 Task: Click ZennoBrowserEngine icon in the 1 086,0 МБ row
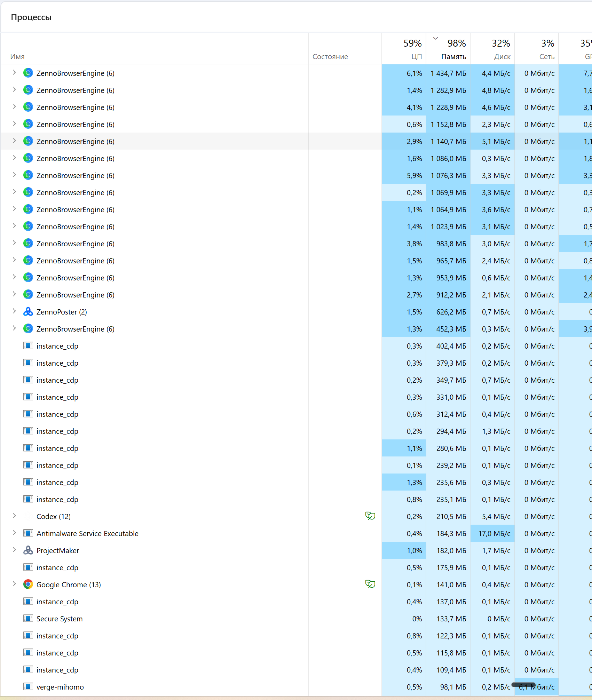[28, 158]
